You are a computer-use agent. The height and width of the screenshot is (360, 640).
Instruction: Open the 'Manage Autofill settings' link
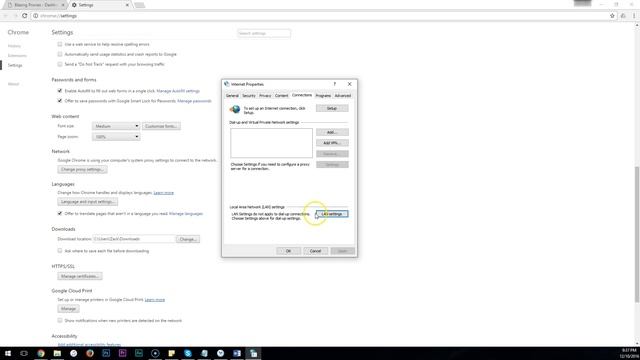click(178, 91)
